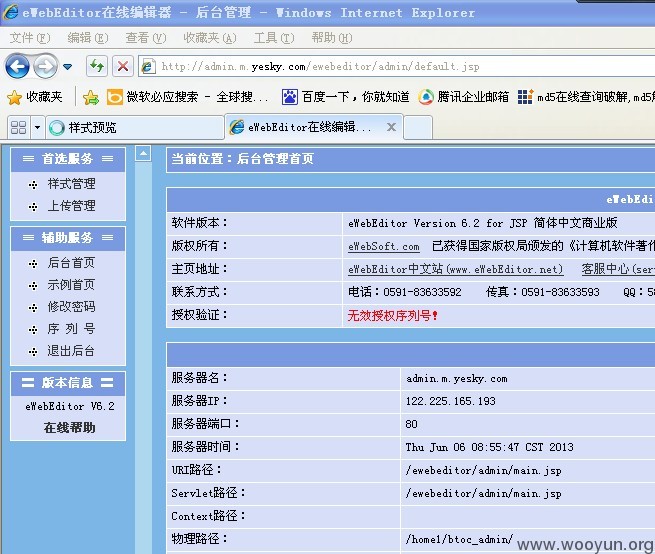Click the blank new tab button

[418, 127]
